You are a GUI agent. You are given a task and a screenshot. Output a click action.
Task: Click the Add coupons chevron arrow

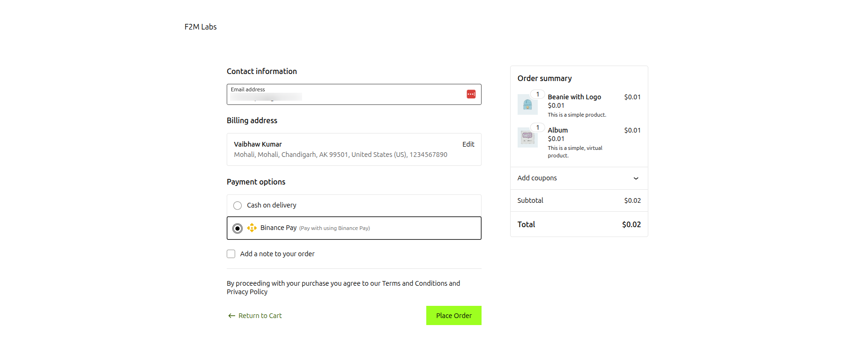pos(636,178)
